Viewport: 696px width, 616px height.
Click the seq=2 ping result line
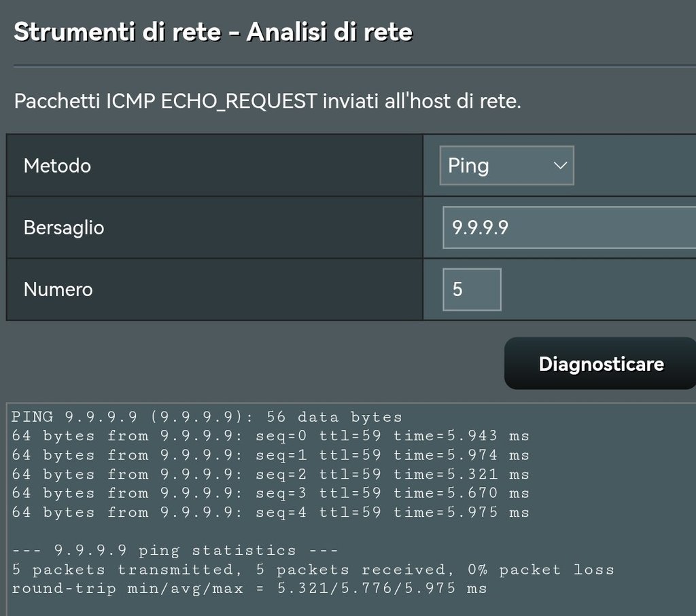click(x=270, y=474)
